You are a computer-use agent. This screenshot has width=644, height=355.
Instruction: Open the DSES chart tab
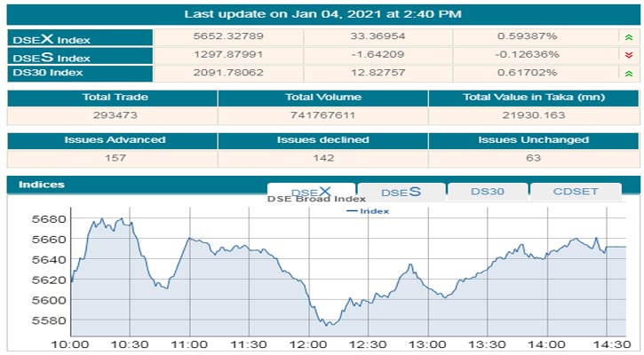point(401,192)
